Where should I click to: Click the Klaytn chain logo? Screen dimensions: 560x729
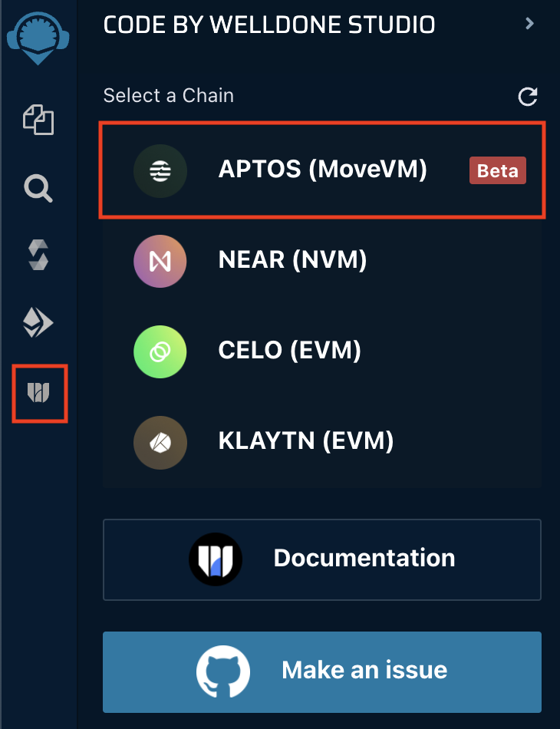point(160,442)
